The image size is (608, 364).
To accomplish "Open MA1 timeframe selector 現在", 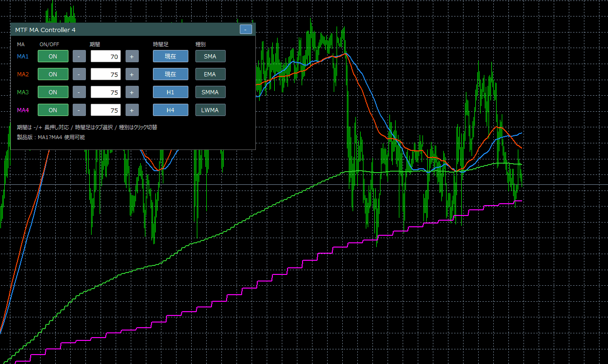I will 170,56.
